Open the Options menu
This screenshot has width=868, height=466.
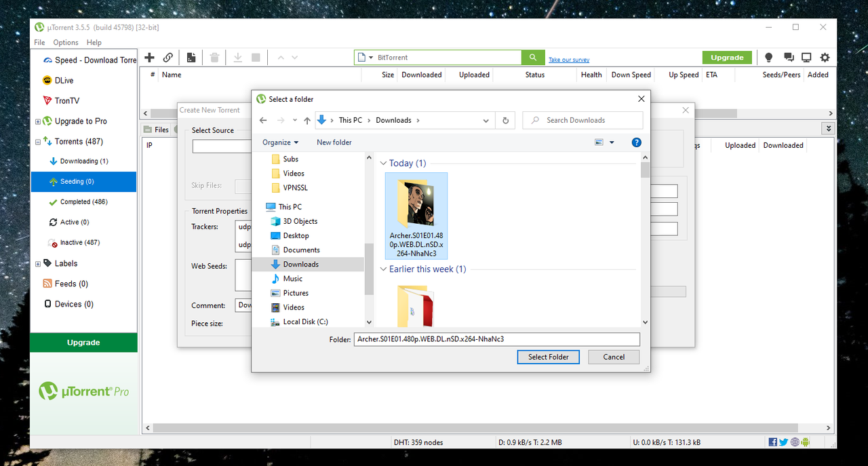tap(66, 42)
